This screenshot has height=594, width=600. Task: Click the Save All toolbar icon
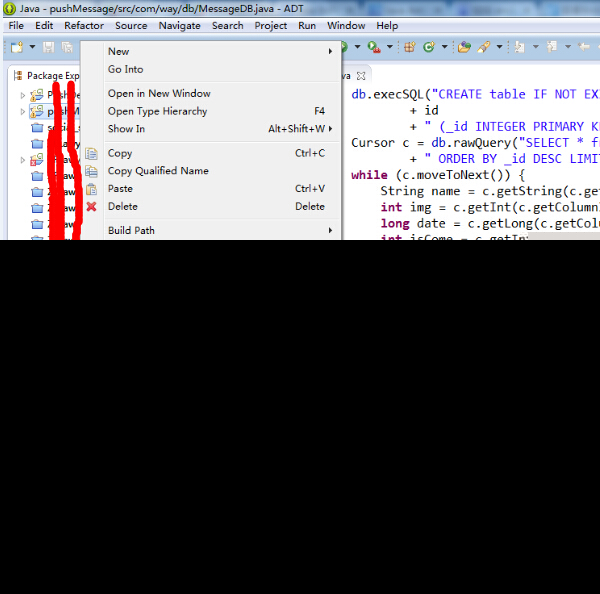[67, 47]
